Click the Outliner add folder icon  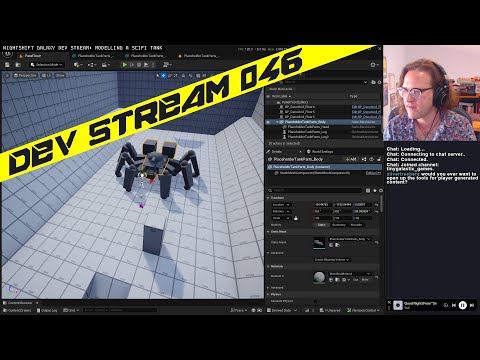pyautogui.click(x=373, y=82)
